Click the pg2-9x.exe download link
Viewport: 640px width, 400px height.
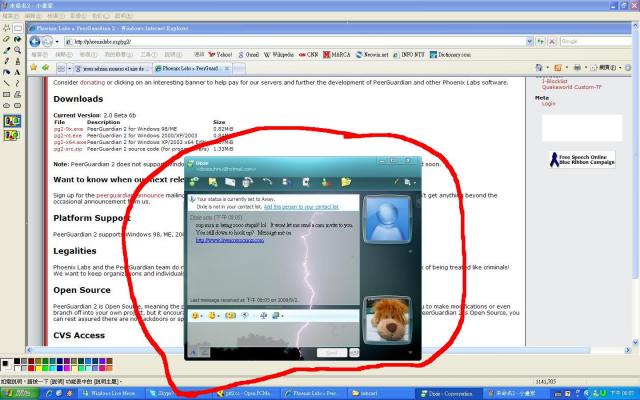pos(69,129)
